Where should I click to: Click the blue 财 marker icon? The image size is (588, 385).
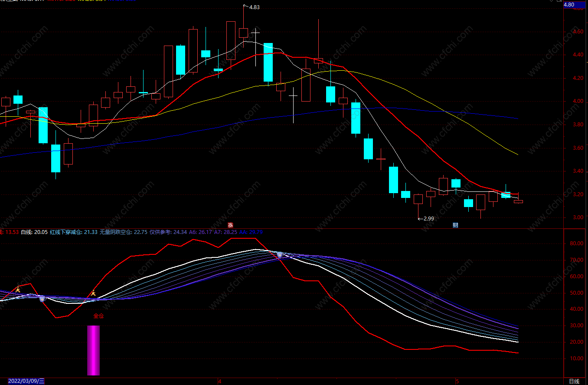pyautogui.click(x=455, y=225)
